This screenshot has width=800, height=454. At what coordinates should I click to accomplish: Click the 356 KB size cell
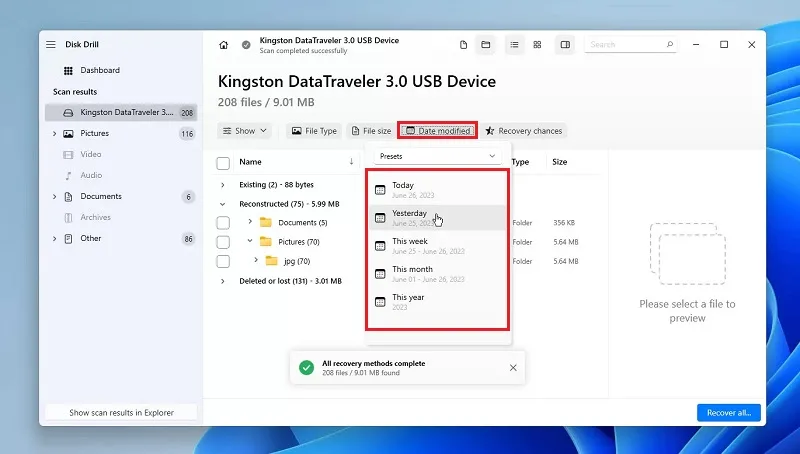click(564, 223)
